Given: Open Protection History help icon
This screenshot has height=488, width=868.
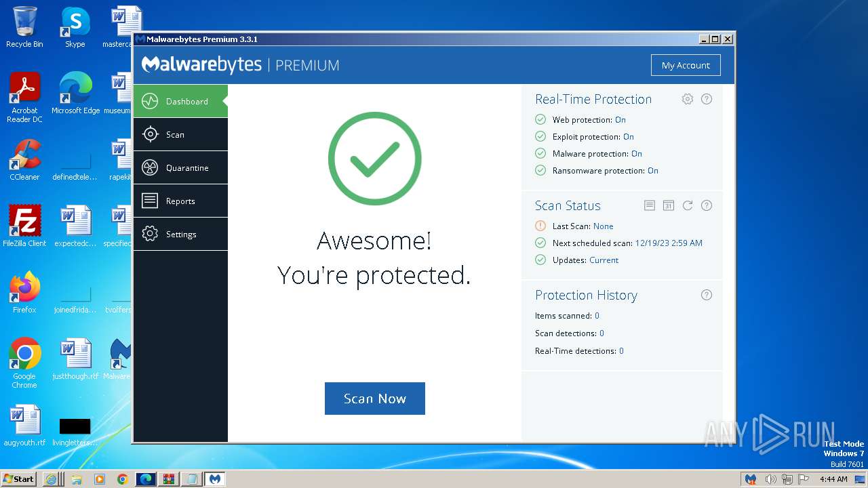Looking at the screenshot, I should pyautogui.click(x=707, y=295).
